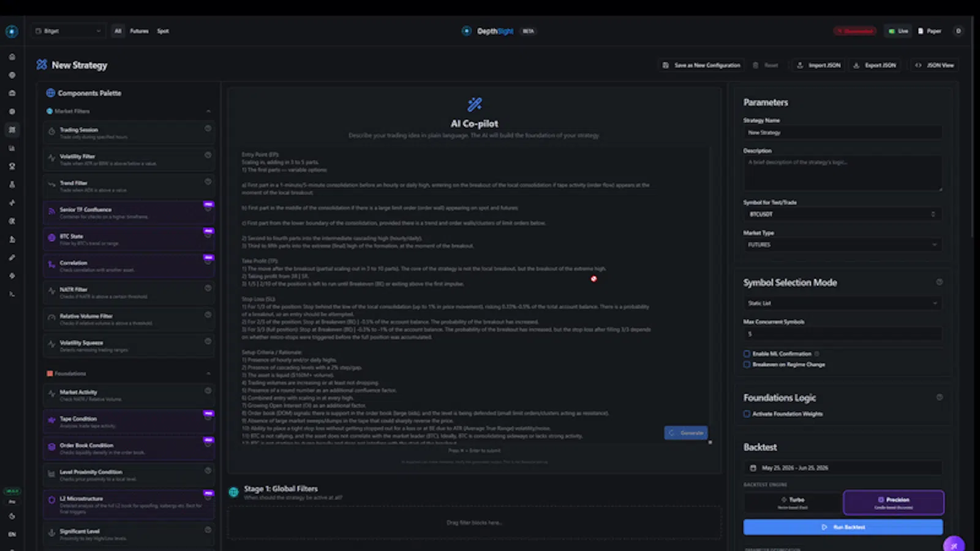Click Symbol Selection Mode help icon

(x=940, y=282)
